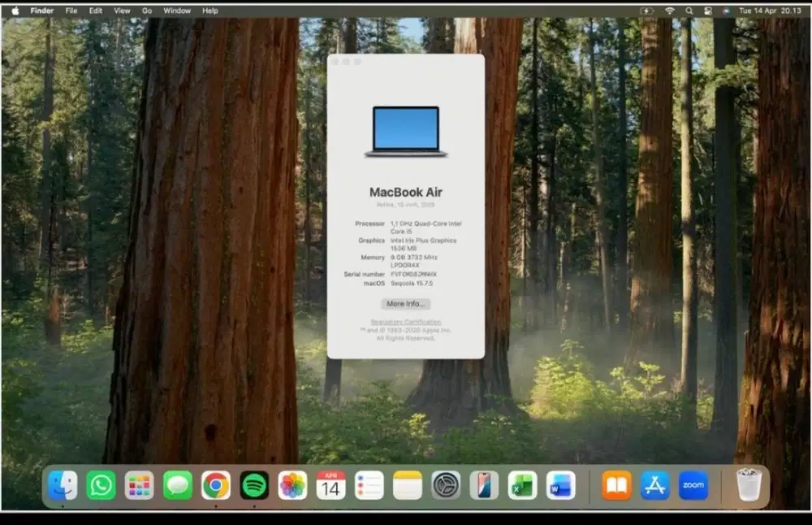Click the More Info... button
This screenshot has width=812, height=525.
(x=405, y=304)
